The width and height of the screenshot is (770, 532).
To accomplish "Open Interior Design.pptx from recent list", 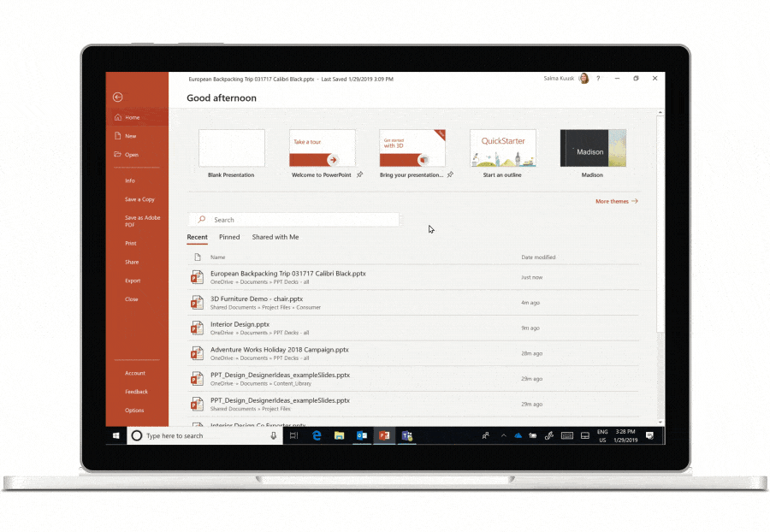I will (x=240, y=325).
